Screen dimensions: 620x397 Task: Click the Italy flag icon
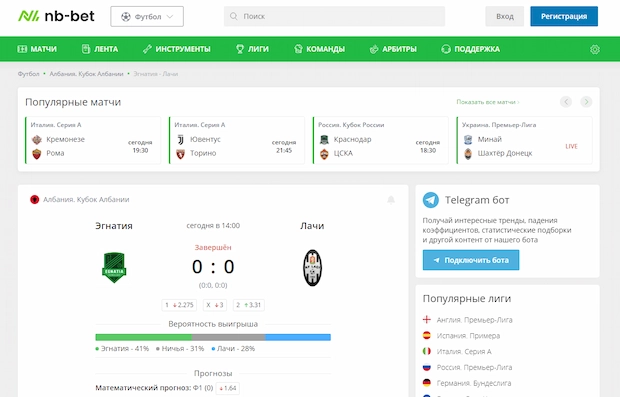pos(427,351)
